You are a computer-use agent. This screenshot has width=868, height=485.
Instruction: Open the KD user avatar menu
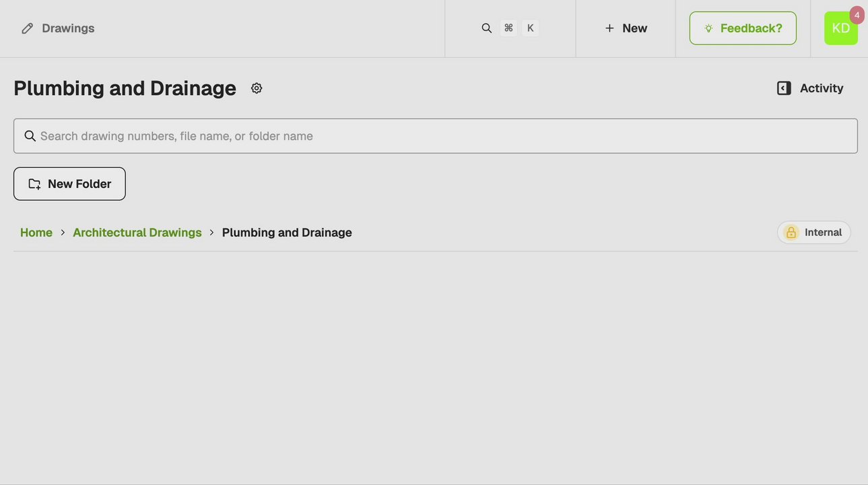point(840,28)
